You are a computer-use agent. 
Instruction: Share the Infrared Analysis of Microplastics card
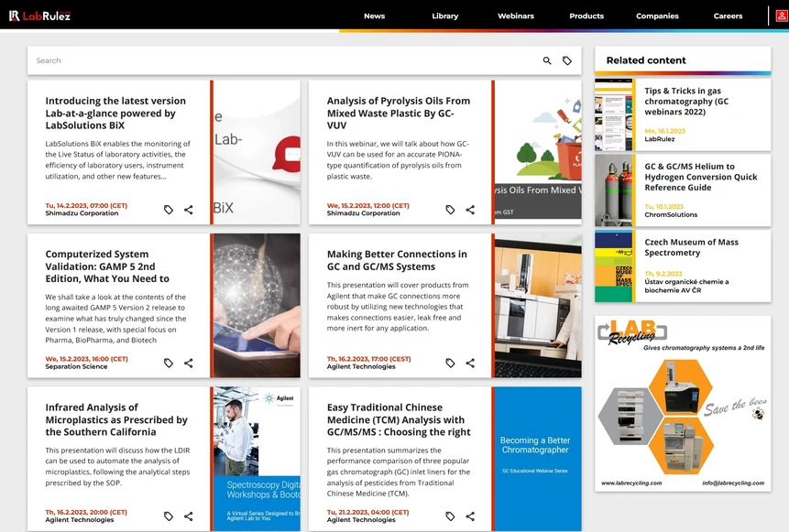click(188, 516)
